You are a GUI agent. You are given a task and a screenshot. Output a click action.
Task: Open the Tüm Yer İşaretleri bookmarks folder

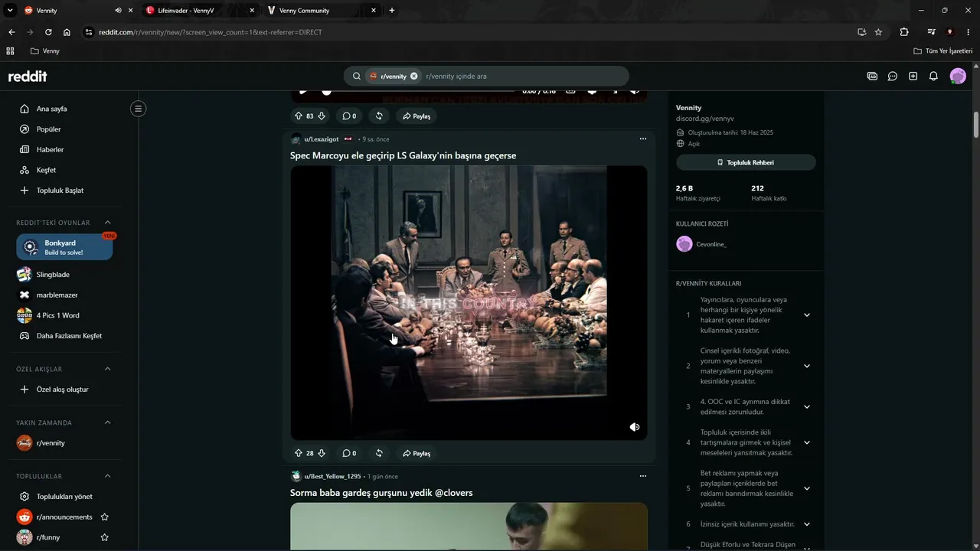(943, 51)
